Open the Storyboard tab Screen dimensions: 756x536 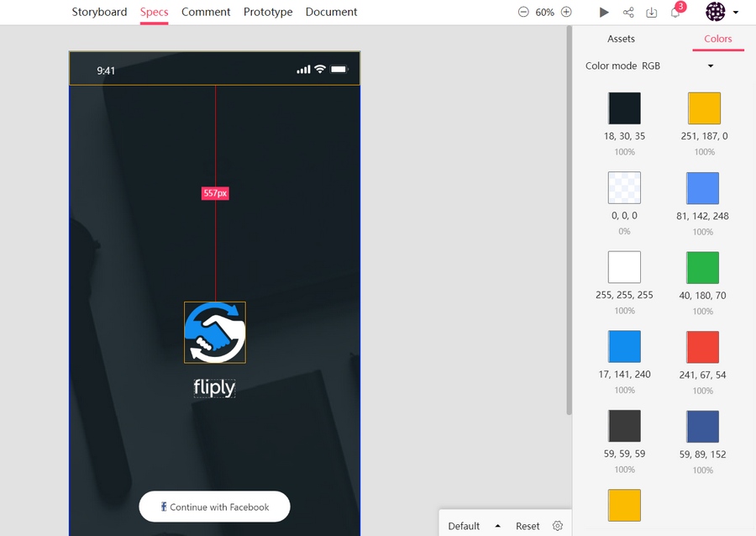coord(99,12)
